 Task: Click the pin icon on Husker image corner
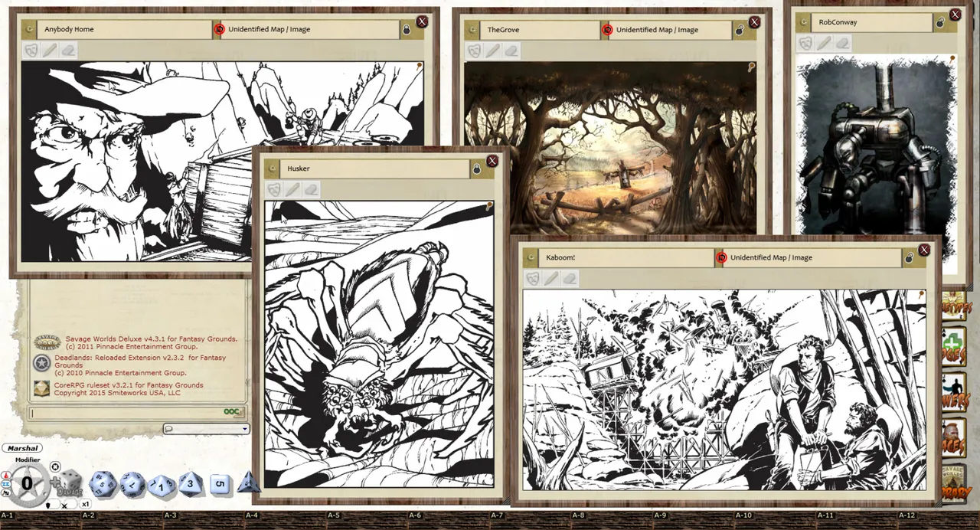(490, 205)
